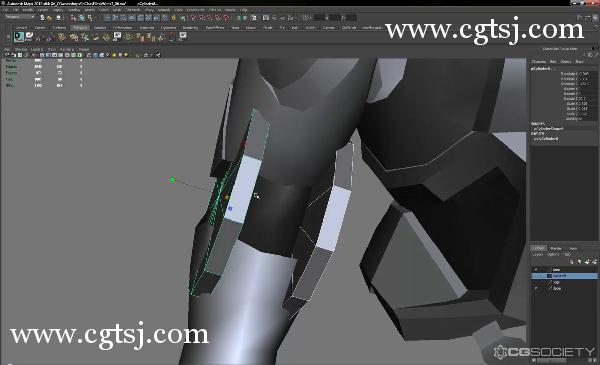Open the Polygons menu set dropdown
The width and height of the screenshot is (600, 365).
click(20, 17)
